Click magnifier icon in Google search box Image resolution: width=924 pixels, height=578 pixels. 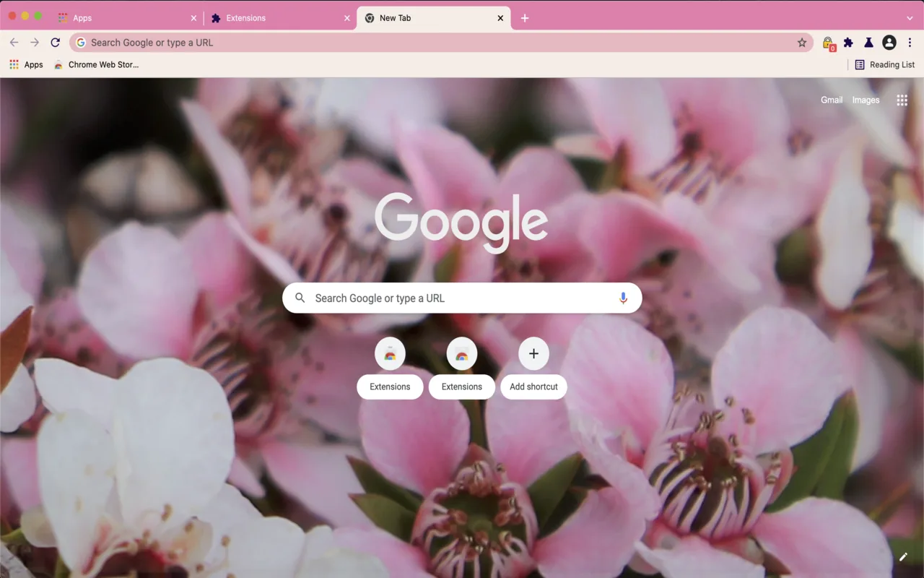tap(300, 298)
